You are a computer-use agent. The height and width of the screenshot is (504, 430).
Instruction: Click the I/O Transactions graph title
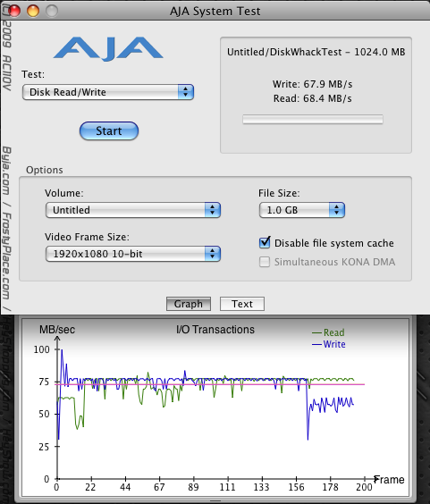[x=215, y=330]
